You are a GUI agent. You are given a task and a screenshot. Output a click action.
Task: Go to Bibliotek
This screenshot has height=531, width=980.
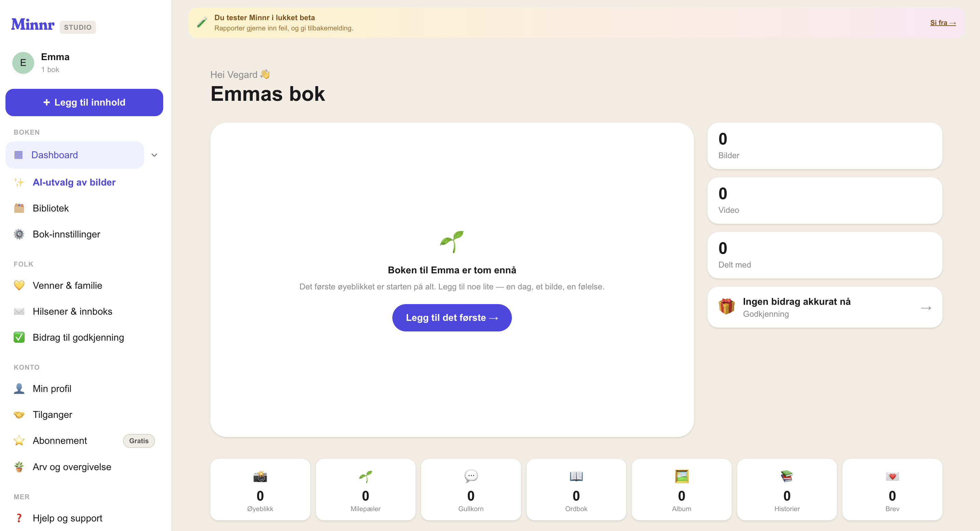pos(84,208)
